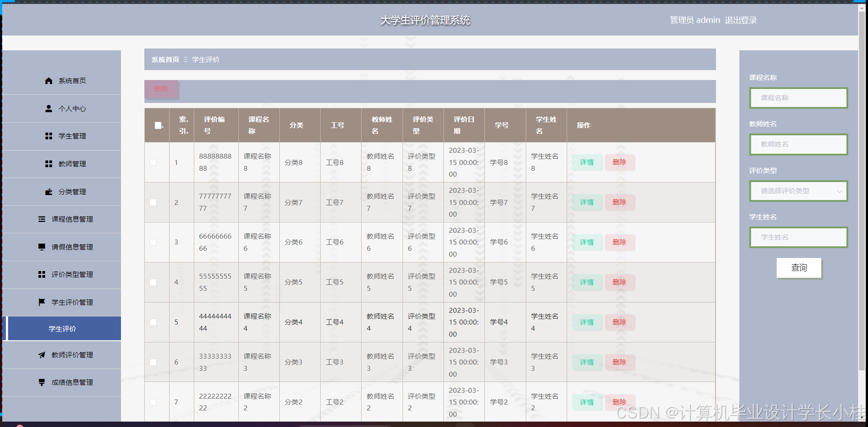Check the row checkbox for 课程名称8
This screenshot has width=868, height=427.
(153, 162)
